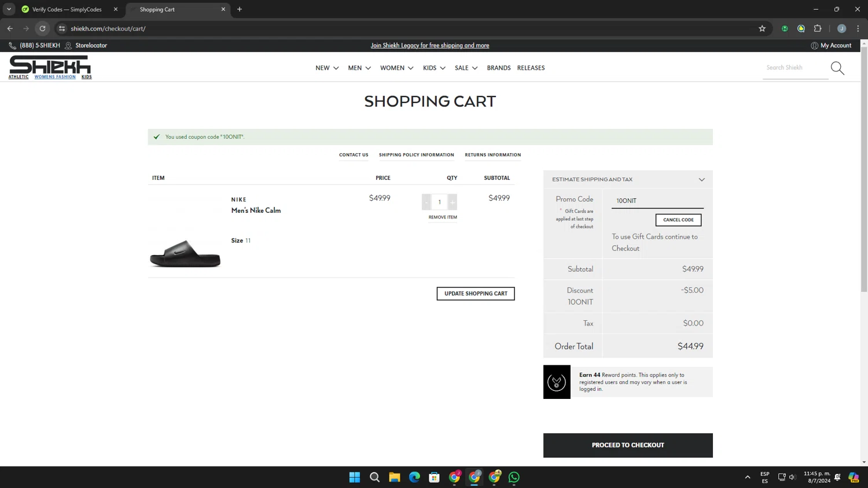Click the rewards medal icon
868x488 pixels.
[x=557, y=382]
